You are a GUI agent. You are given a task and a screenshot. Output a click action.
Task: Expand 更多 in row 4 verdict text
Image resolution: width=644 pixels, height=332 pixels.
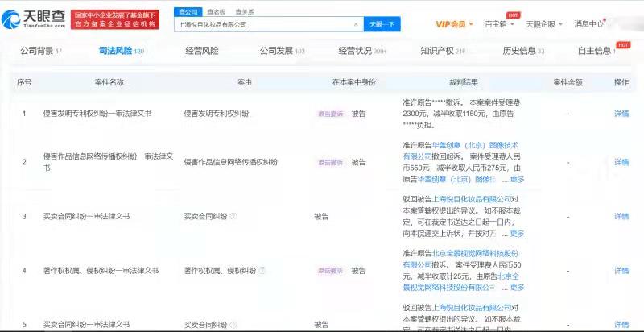pos(517,287)
